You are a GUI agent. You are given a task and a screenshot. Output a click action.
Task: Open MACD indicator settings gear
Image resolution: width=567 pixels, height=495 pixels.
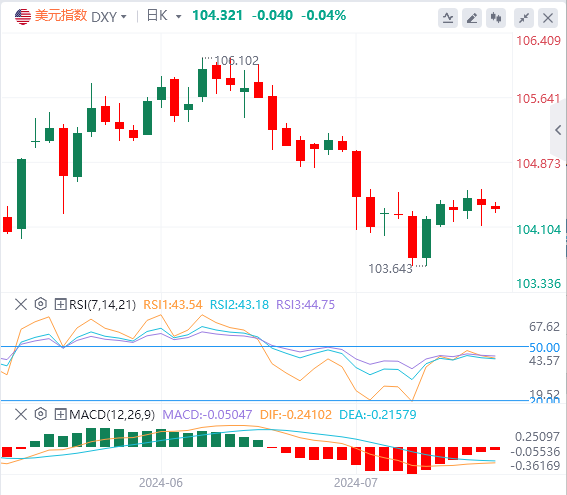41,414
